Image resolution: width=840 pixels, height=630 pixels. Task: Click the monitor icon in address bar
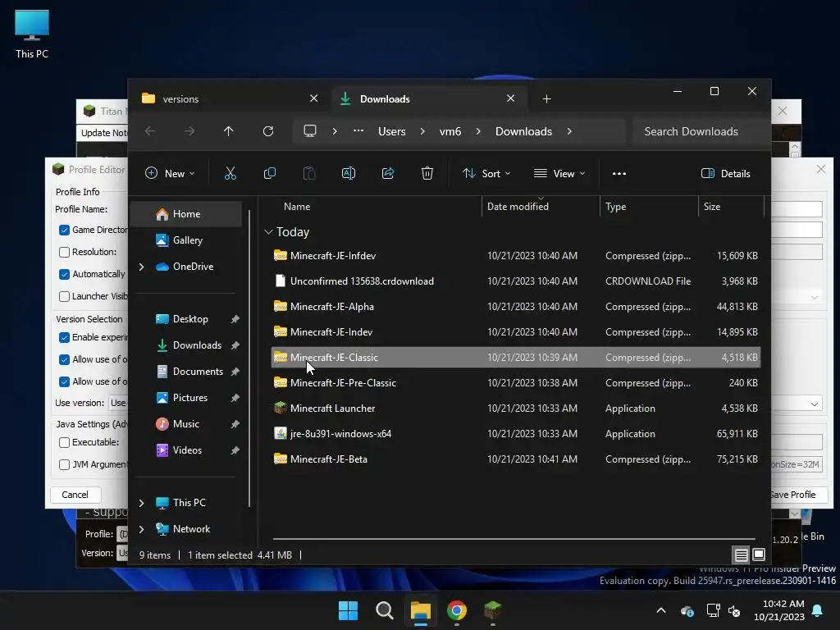[x=310, y=131]
